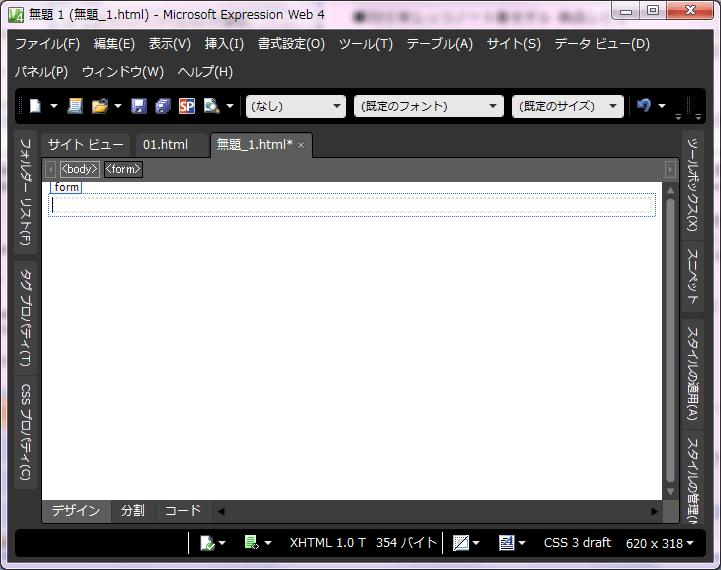Open the テーブル(A) menu
This screenshot has width=721, height=570.
pyautogui.click(x=440, y=44)
